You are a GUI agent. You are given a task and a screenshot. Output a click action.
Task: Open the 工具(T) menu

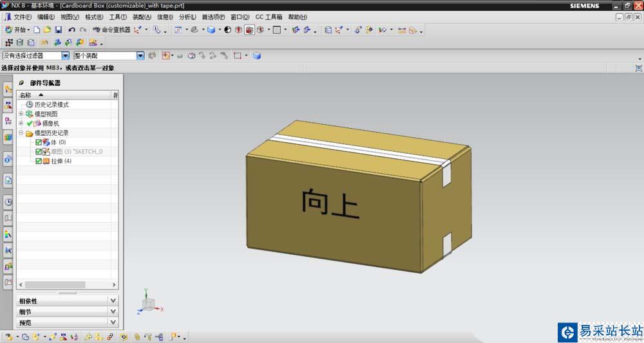click(x=118, y=17)
